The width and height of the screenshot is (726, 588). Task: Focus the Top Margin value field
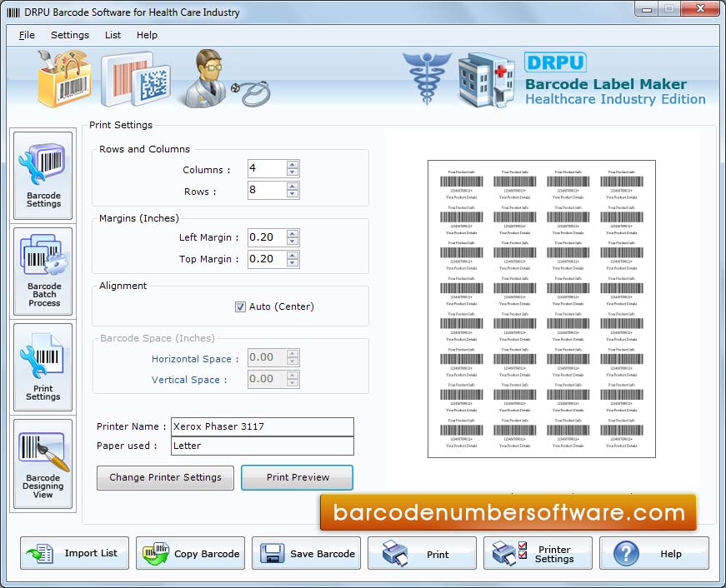268,259
